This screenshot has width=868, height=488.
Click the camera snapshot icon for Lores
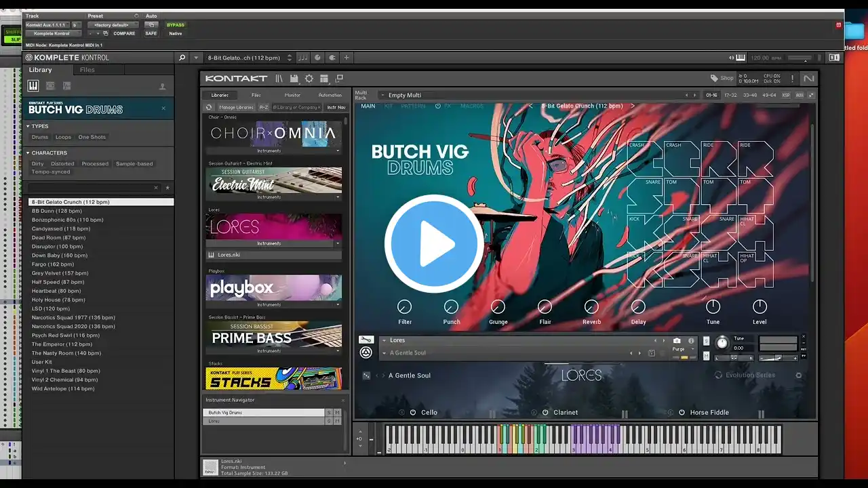[x=677, y=341]
